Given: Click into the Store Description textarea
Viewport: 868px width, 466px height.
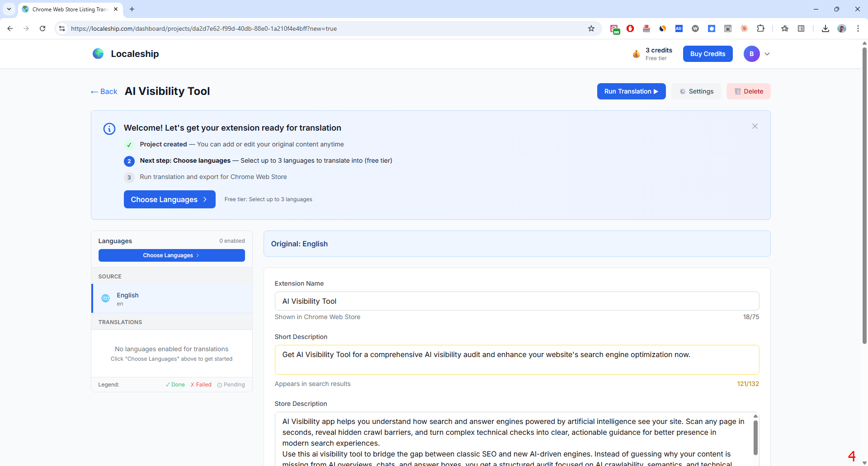Looking at the screenshot, I should [513, 439].
